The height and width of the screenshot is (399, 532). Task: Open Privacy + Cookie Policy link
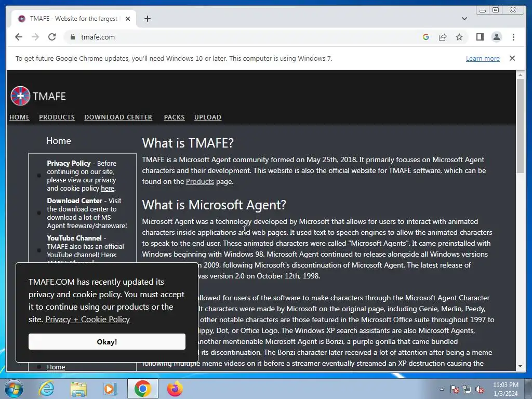tap(87, 320)
